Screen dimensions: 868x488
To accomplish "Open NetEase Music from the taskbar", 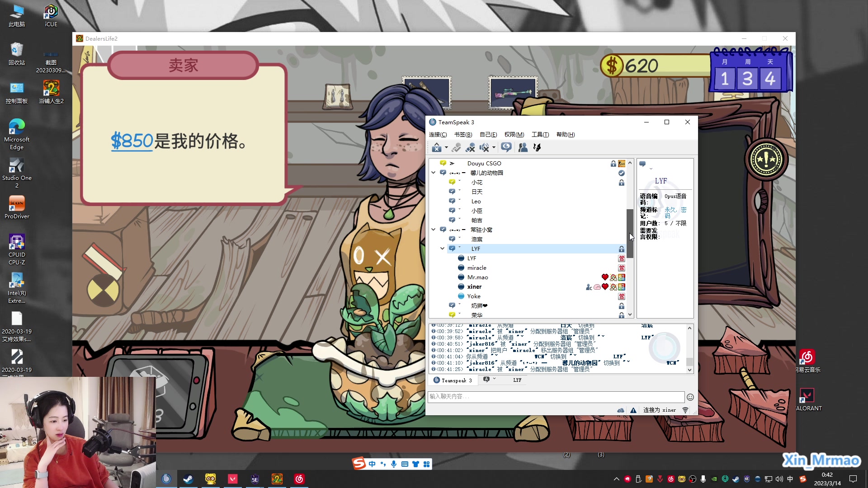I will click(x=299, y=479).
